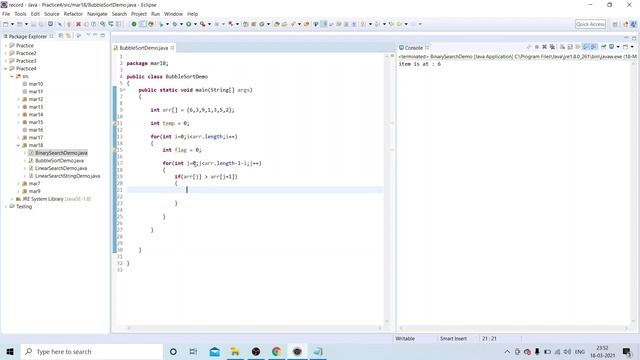Click the Debug bug toolbar icon
Image resolution: width=640 pixels, height=360 pixels.
175,24
